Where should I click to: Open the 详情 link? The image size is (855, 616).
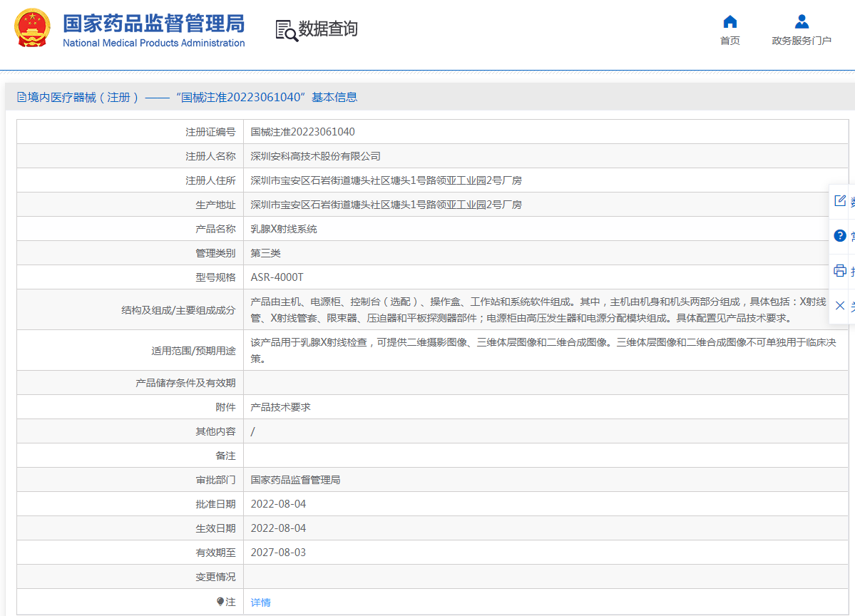261,602
